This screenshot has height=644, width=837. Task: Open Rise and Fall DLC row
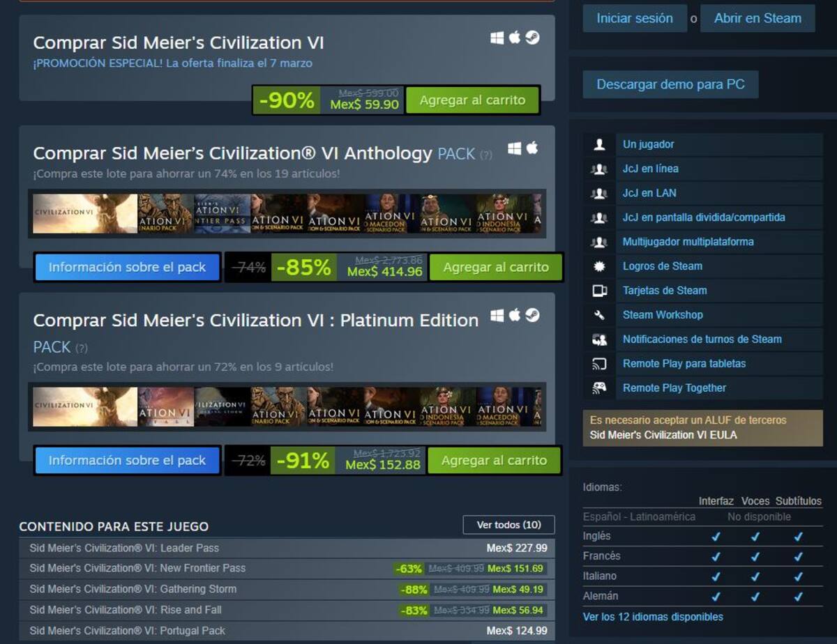point(287,611)
